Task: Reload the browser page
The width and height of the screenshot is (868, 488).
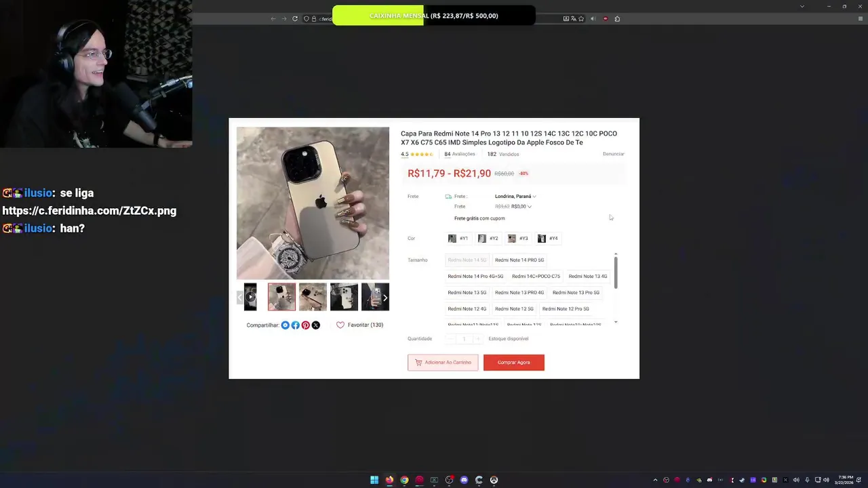Action: pos(295,18)
